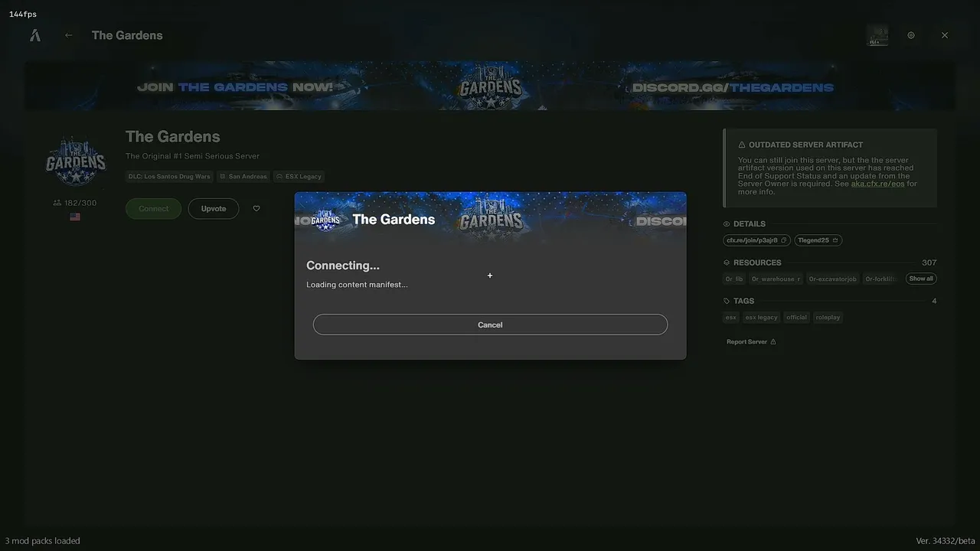This screenshot has height=551, width=980.
Task: Click the Connect button
Action: click(153, 209)
